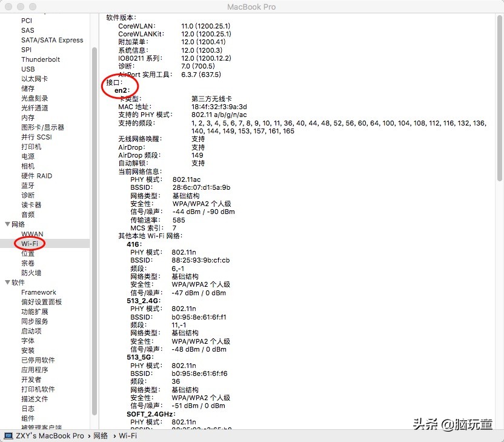Click 网络 in the bottom path bar
504x442 pixels.
tap(101, 435)
